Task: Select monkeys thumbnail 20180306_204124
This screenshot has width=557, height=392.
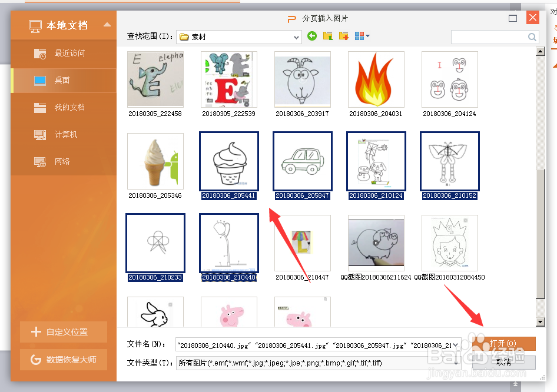Action: click(449, 79)
